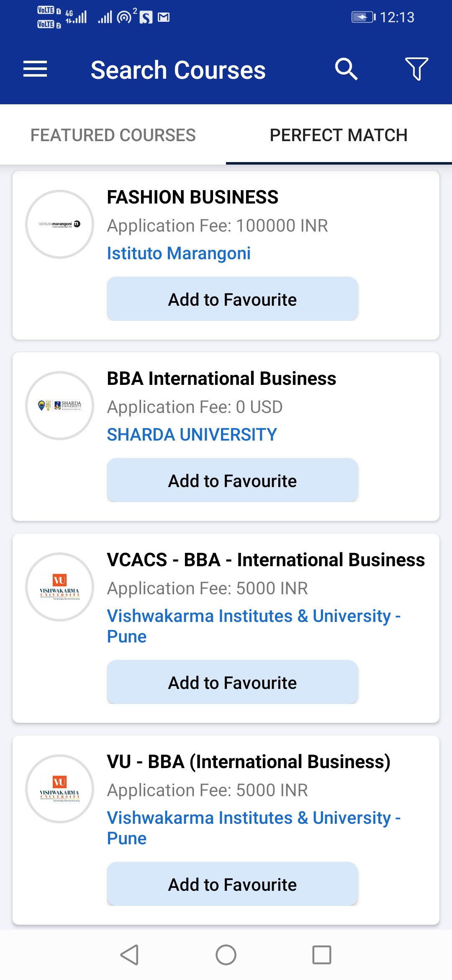
Task: Open the filter funnel icon
Action: click(x=416, y=69)
